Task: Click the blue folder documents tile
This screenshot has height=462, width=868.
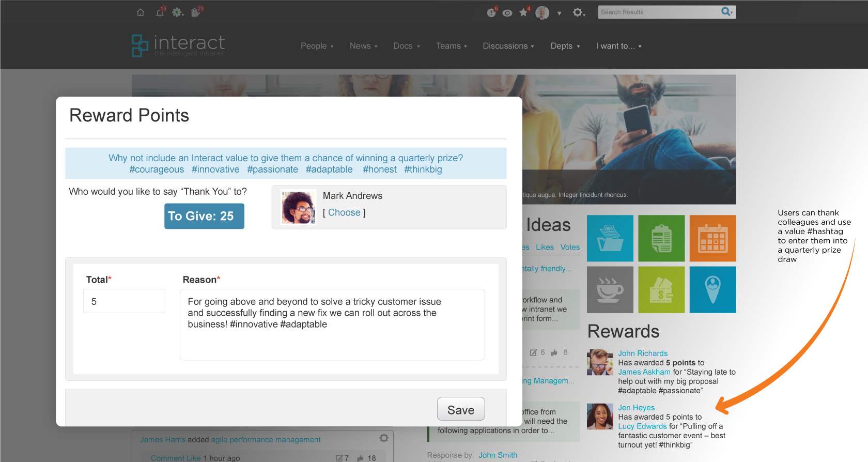Action: pyautogui.click(x=610, y=238)
